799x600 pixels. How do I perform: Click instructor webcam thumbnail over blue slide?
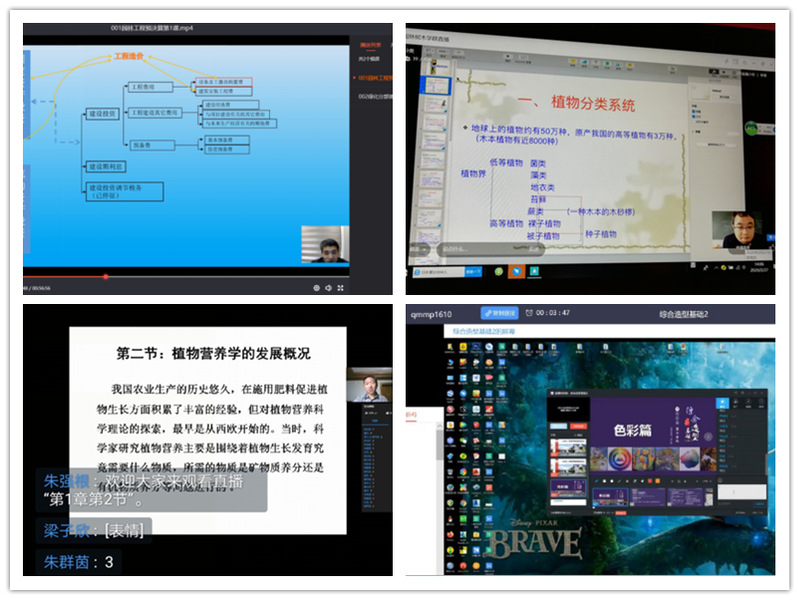(x=325, y=244)
